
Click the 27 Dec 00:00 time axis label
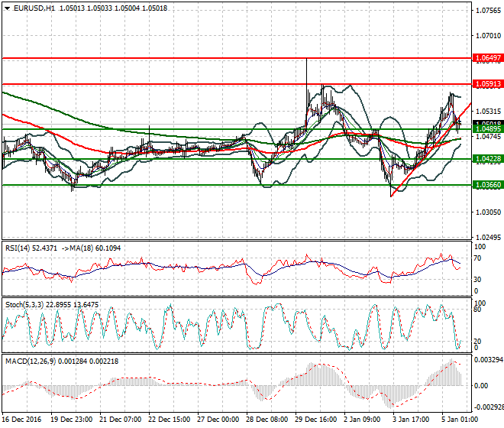218,420
